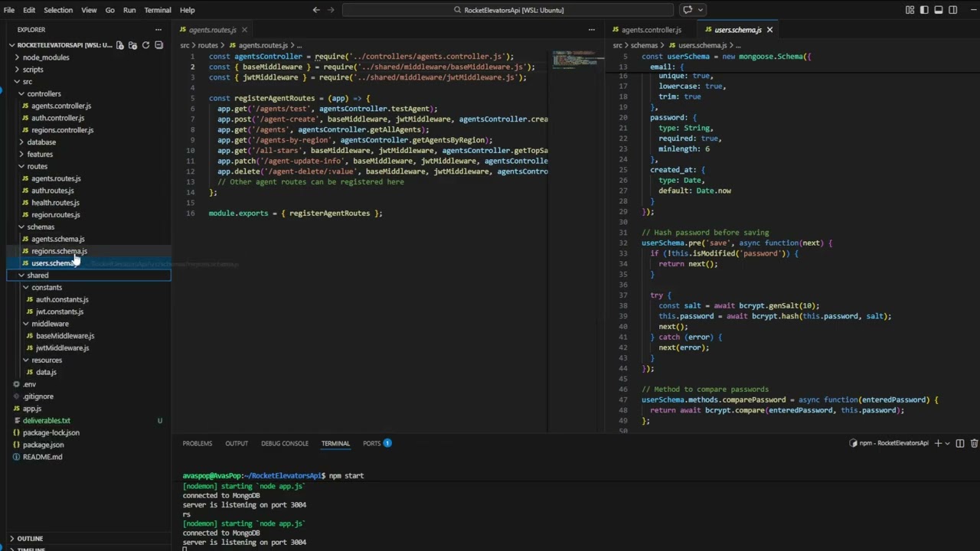Collapse all folders in Explorer
The width and height of the screenshot is (980, 551).
[158, 45]
